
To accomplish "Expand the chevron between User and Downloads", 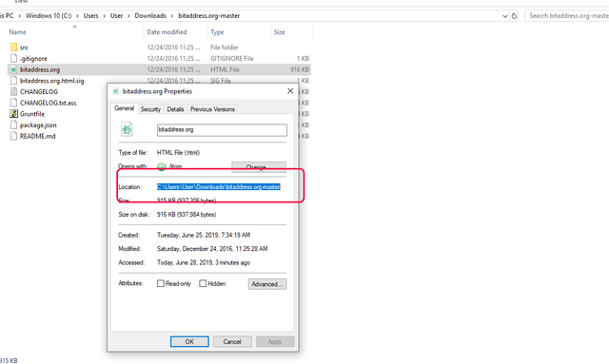I will click(128, 16).
